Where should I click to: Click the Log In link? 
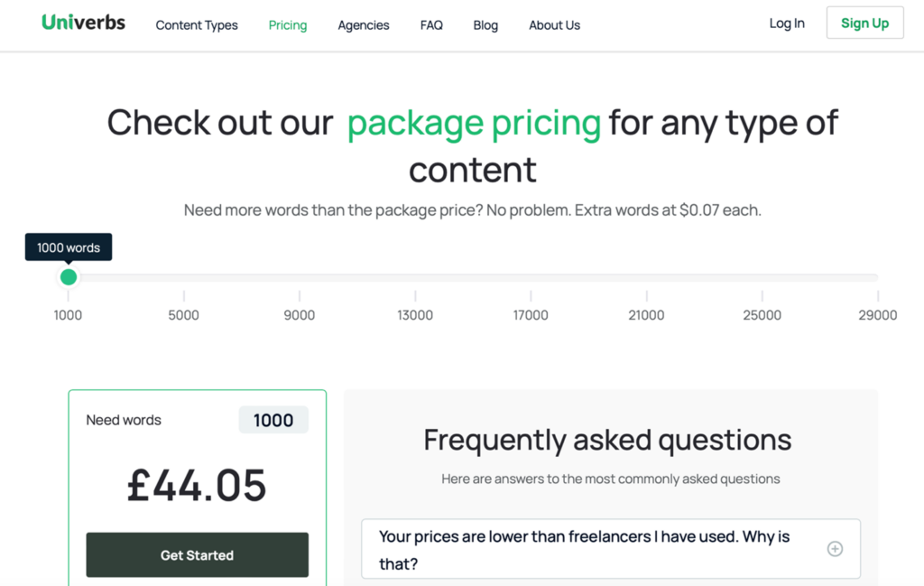pos(787,23)
